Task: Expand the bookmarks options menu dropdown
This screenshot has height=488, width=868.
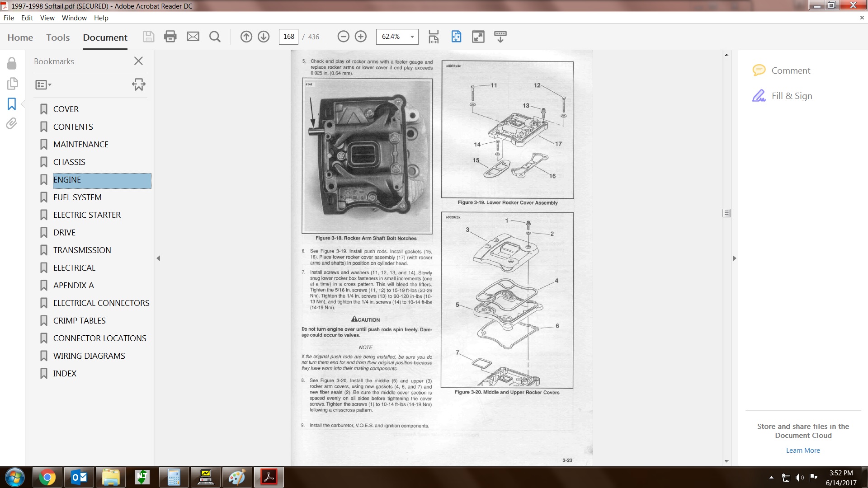Action: point(43,84)
